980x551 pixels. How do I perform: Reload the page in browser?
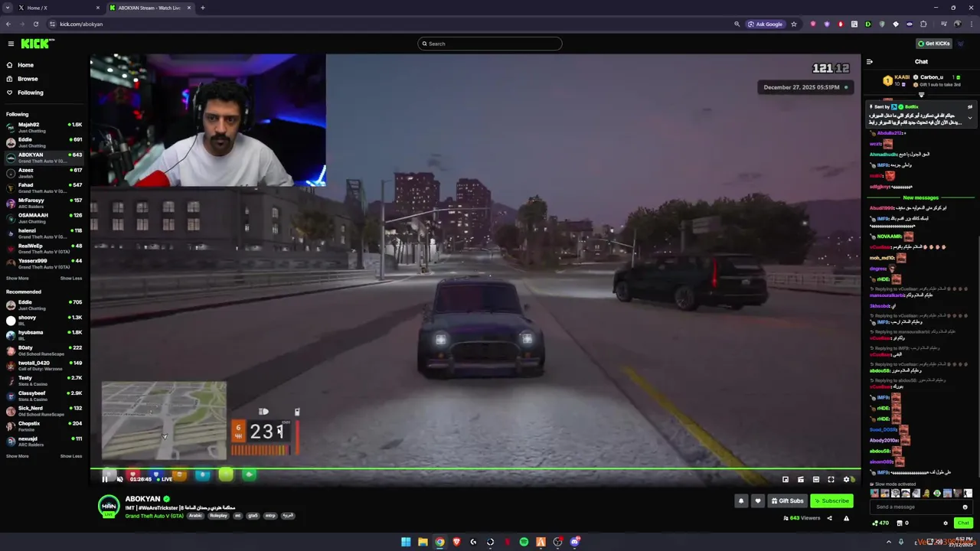35,24
